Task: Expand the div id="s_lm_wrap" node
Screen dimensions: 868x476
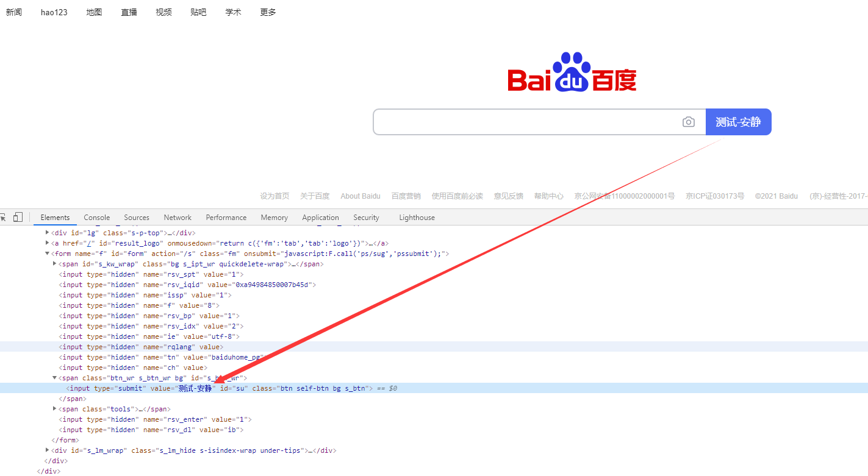Action: click(x=48, y=450)
